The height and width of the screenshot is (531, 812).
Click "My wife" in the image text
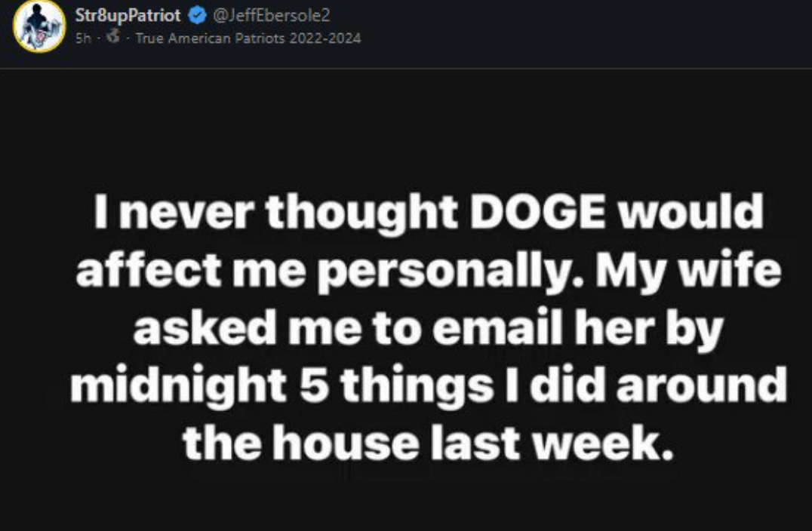[x=688, y=272]
